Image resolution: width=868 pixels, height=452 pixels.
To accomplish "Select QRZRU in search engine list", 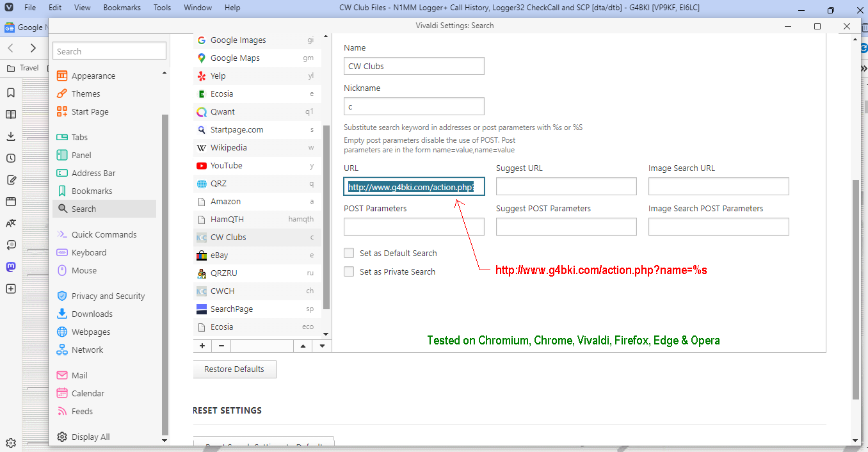I will 257,273.
